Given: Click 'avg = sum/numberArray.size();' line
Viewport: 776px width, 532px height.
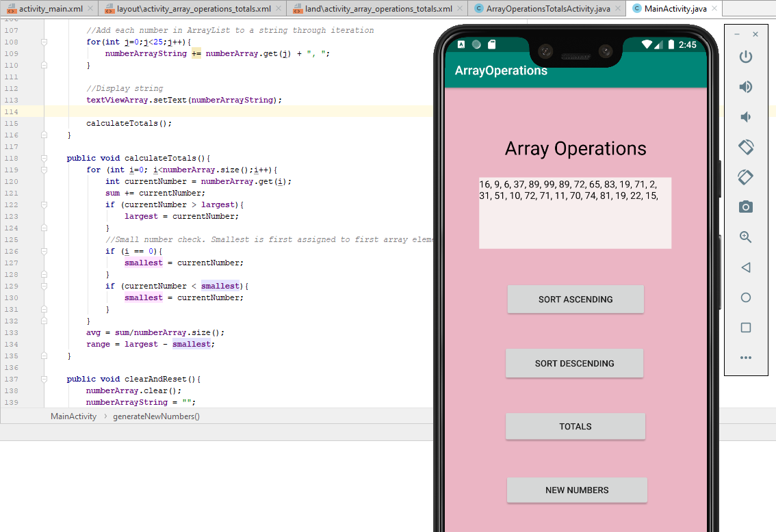Looking at the screenshot, I should click(x=155, y=333).
